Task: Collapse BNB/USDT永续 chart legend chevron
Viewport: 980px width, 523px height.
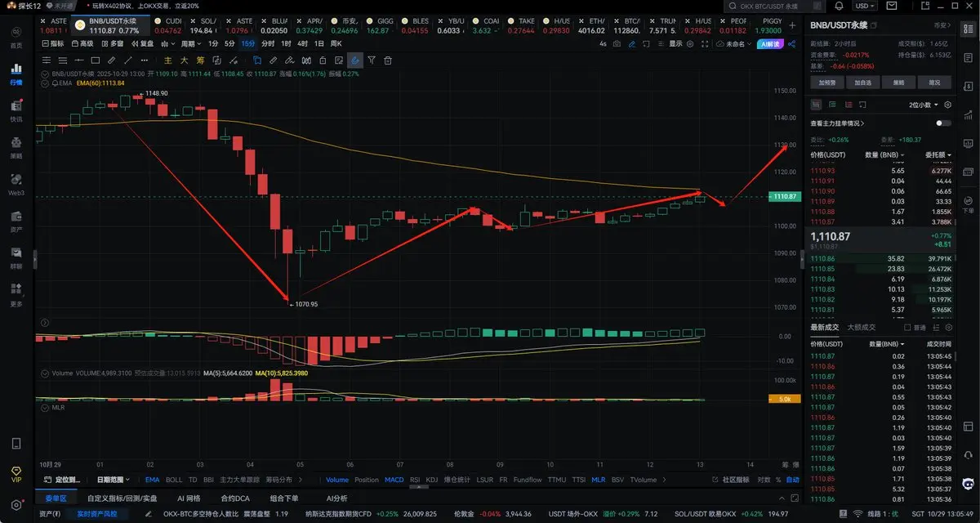Action: coord(45,74)
